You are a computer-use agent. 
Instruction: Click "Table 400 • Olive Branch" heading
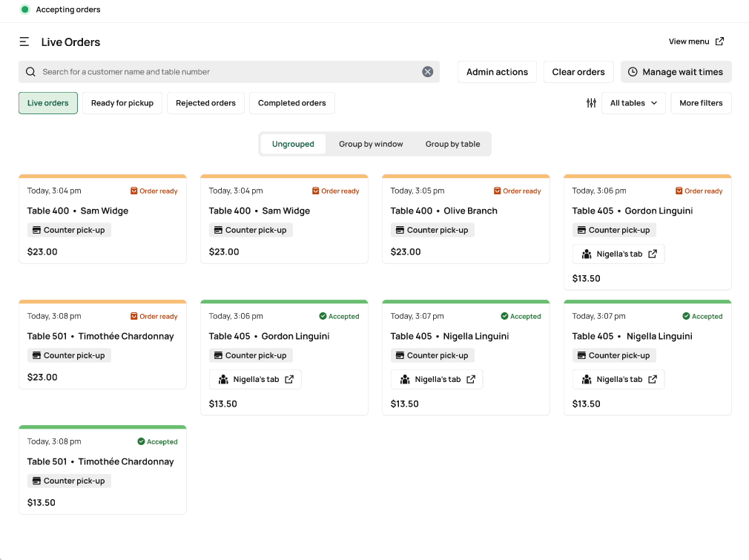pyautogui.click(x=443, y=211)
